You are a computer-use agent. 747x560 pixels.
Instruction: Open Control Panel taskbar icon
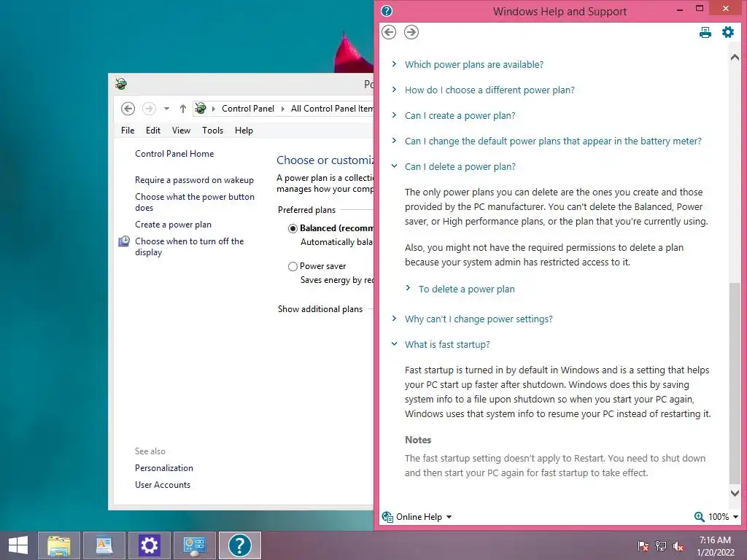[194, 545]
